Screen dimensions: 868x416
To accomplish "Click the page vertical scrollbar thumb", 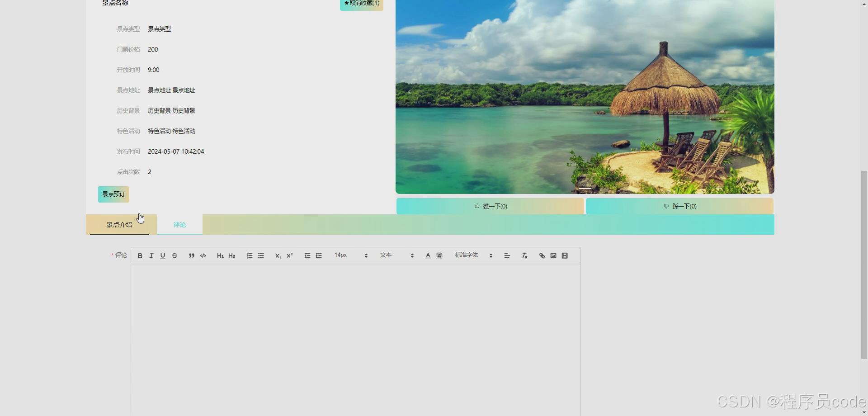I will (864, 265).
